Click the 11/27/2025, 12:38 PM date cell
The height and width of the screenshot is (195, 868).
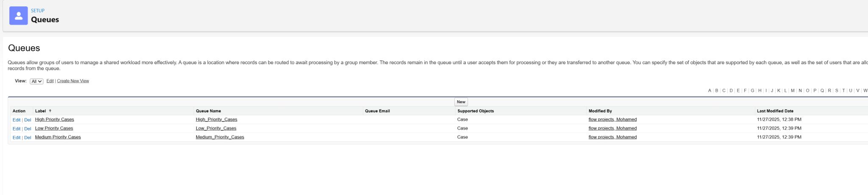click(779, 119)
